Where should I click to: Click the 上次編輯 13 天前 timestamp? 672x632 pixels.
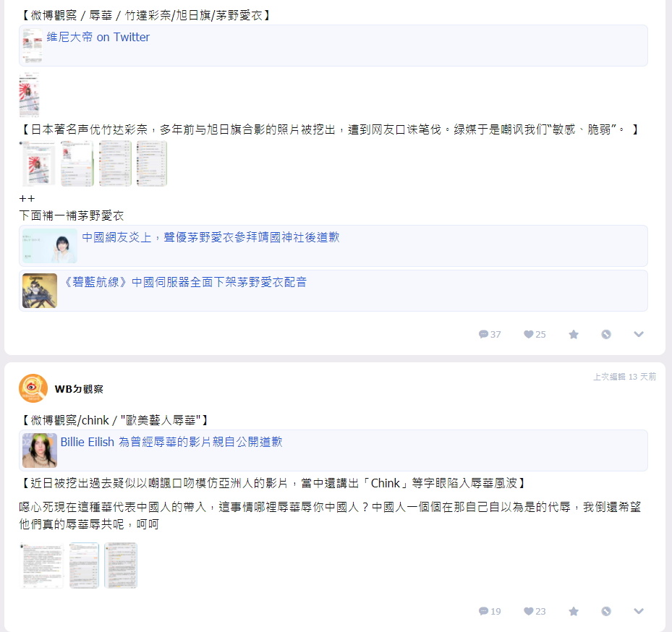point(624,377)
